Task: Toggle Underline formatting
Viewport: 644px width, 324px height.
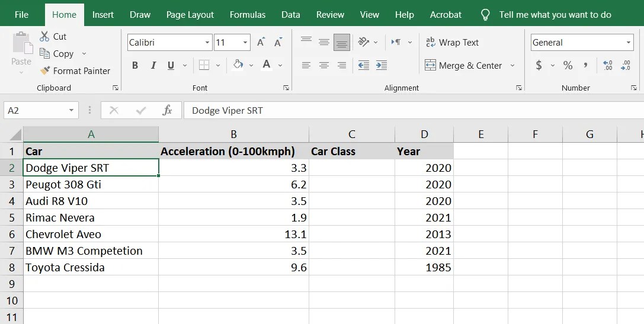Action: (171, 65)
